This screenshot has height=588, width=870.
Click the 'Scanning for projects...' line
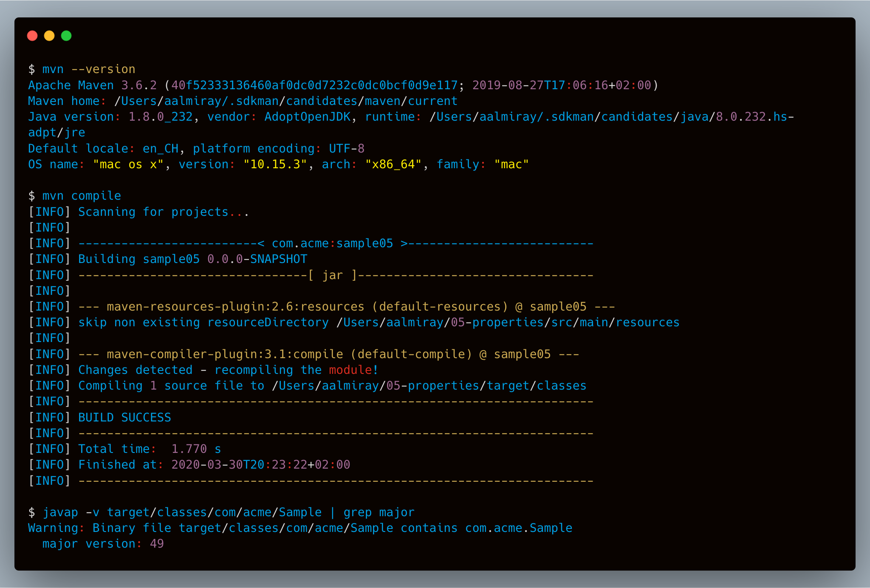(x=163, y=212)
